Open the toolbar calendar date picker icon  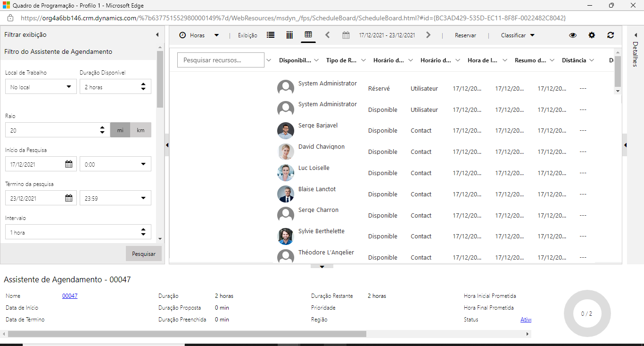coord(346,35)
